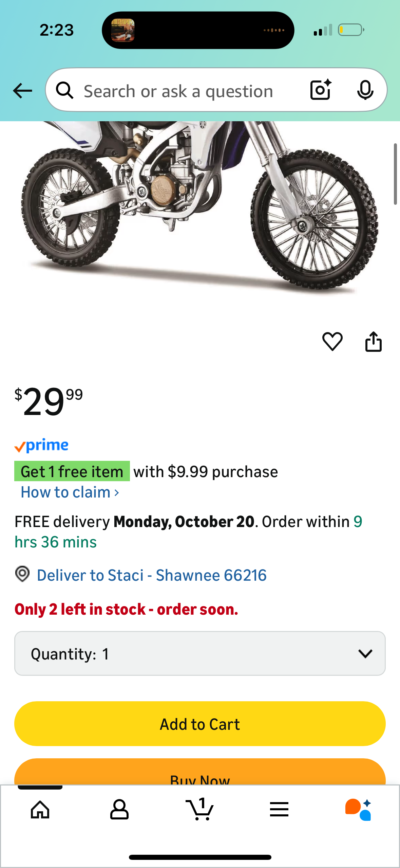Open the hamburger menu tab
The height and width of the screenshot is (868, 400).
pyautogui.click(x=279, y=810)
